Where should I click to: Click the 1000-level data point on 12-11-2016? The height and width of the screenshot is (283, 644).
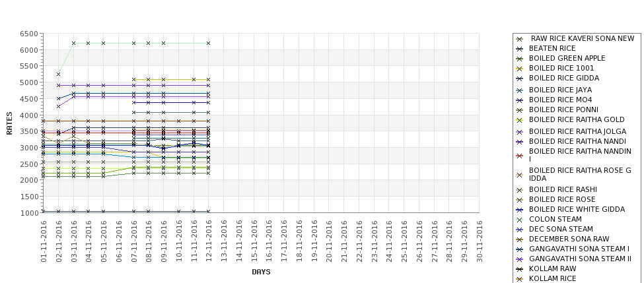pos(208,212)
